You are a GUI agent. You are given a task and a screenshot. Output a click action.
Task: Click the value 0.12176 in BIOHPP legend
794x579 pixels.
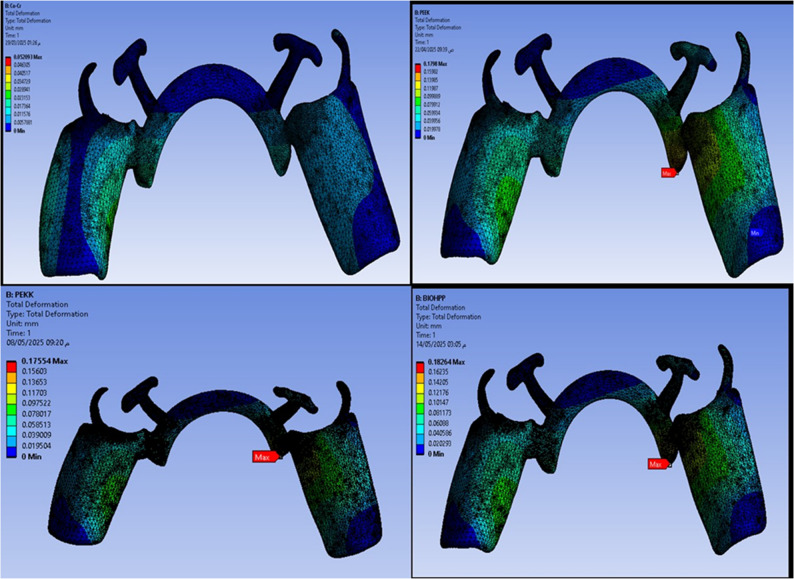439,393
